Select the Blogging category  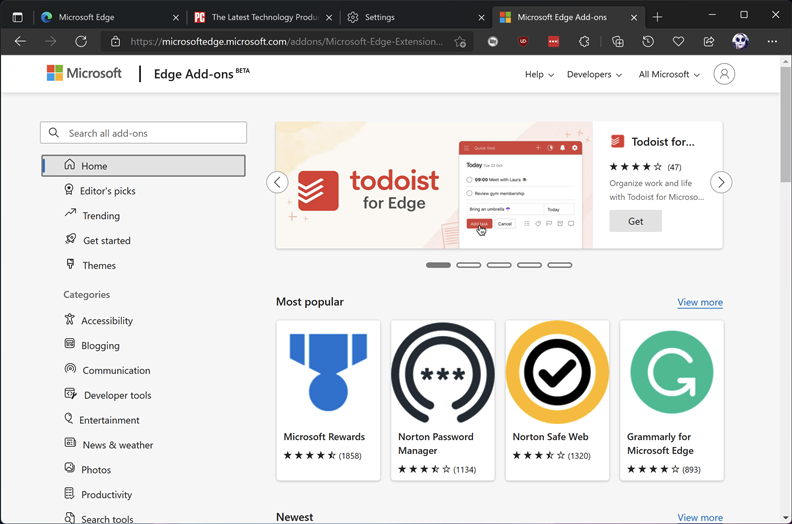92,345
